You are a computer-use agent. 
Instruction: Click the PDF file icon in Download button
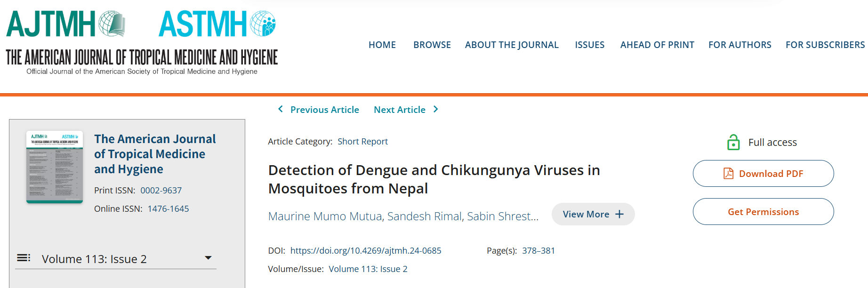[x=728, y=174]
